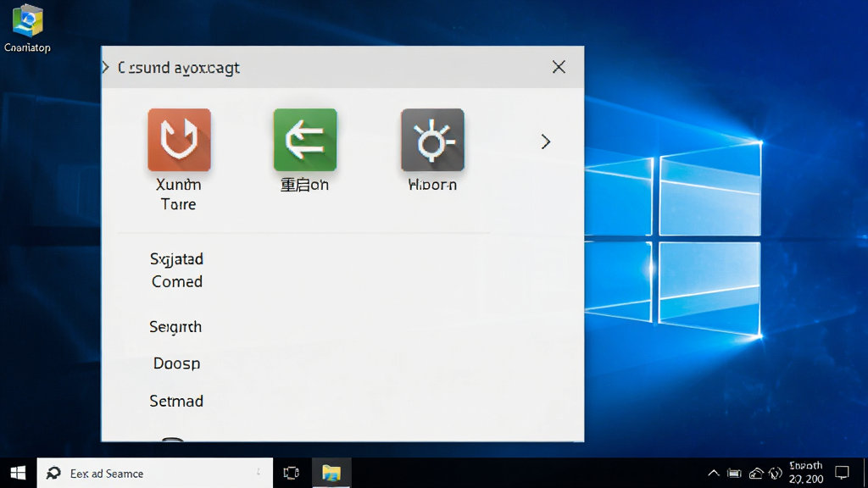Image resolution: width=868 pixels, height=488 pixels.
Task: Open File Explorer from the taskbar
Action: pos(331,473)
